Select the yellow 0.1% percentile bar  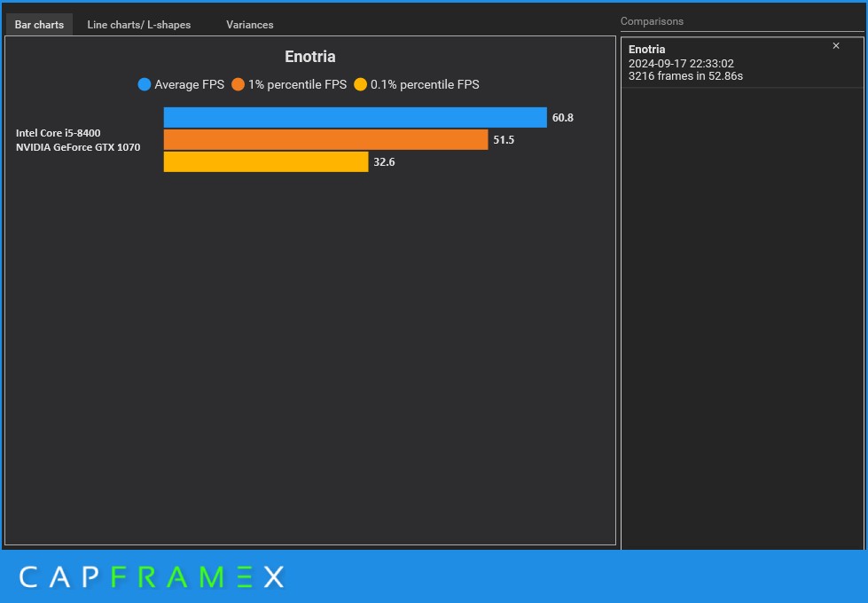[266, 161]
